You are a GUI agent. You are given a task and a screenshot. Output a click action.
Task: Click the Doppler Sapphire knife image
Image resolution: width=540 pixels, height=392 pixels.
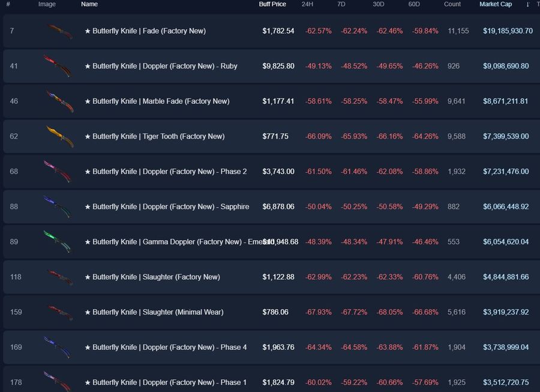(x=58, y=207)
